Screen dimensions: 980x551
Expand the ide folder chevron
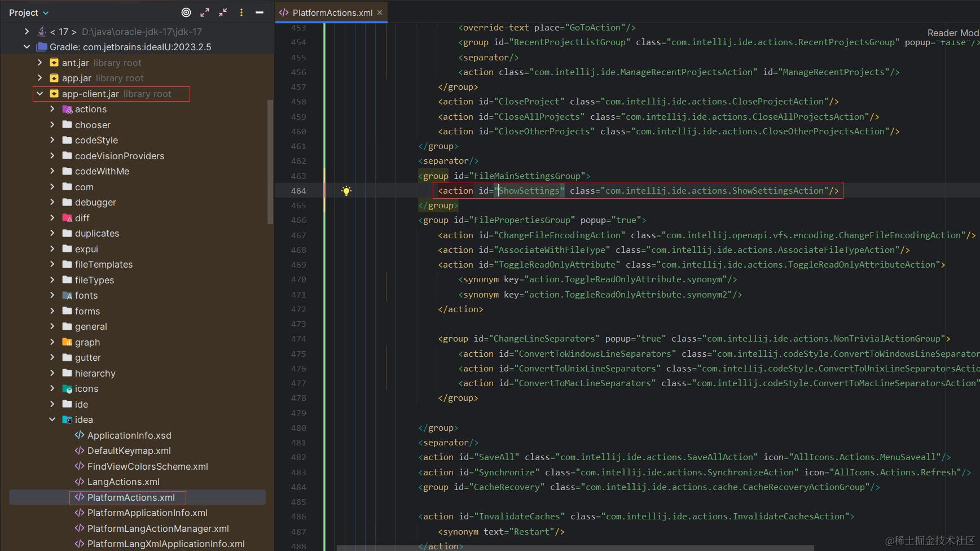click(52, 404)
